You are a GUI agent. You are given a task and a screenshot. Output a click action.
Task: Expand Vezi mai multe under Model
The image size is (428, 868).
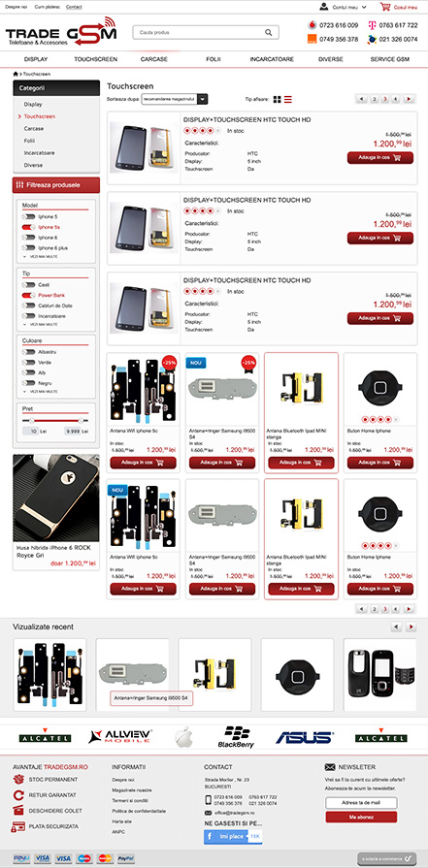pos(41,257)
